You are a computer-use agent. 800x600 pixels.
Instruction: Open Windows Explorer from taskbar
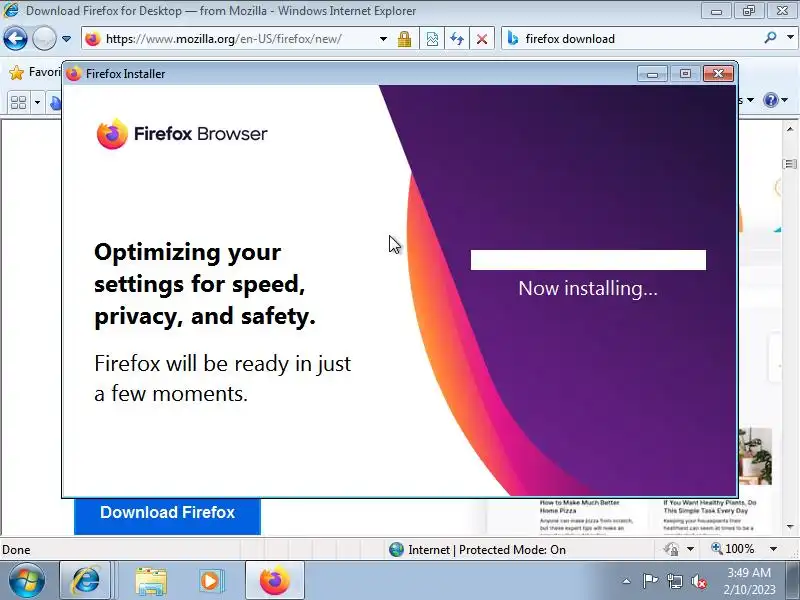(151, 581)
